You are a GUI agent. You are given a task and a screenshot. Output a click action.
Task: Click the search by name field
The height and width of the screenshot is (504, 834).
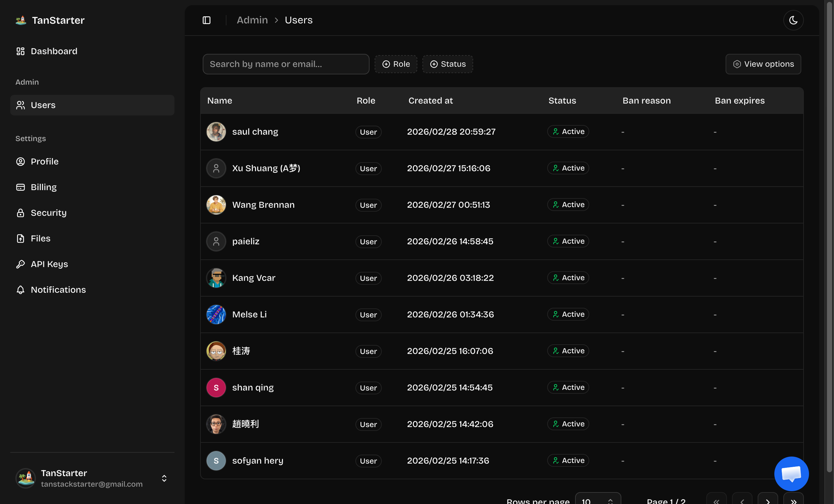286,64
